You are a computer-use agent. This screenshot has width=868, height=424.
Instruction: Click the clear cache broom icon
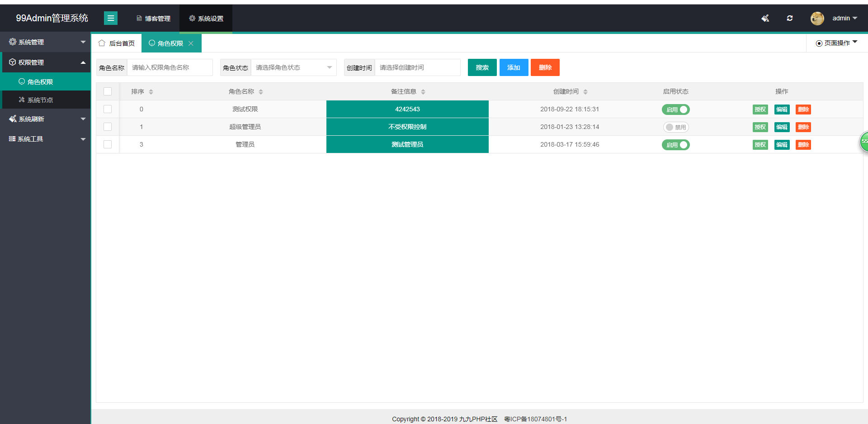pos(765,18)
